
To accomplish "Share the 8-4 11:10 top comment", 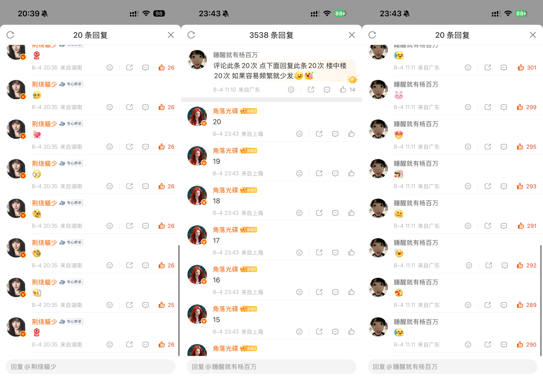I will (x=311, y=89).
